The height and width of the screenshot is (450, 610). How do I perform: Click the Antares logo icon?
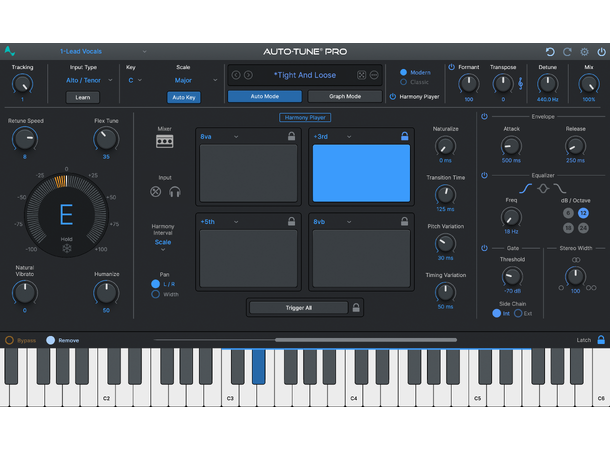[10, 51]
